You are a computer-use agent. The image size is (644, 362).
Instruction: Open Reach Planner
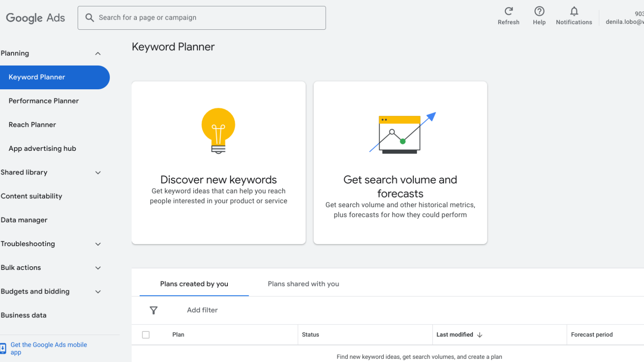coord(32,125)
